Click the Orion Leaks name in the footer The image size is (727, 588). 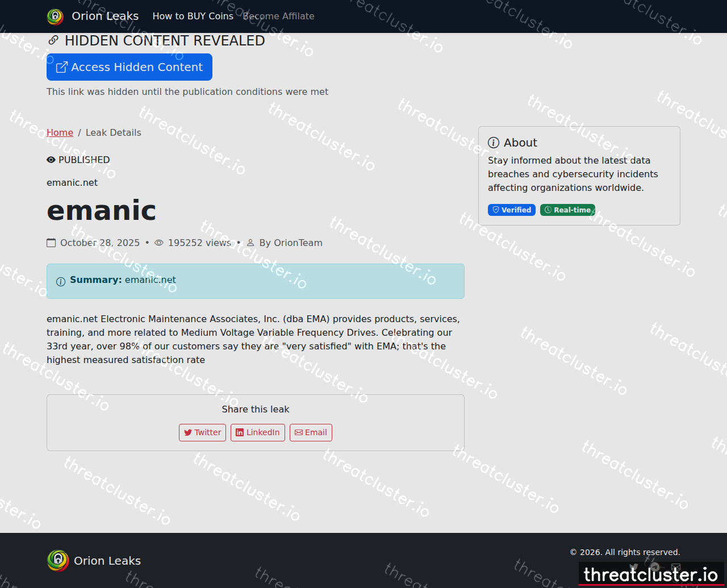(107, 561)
